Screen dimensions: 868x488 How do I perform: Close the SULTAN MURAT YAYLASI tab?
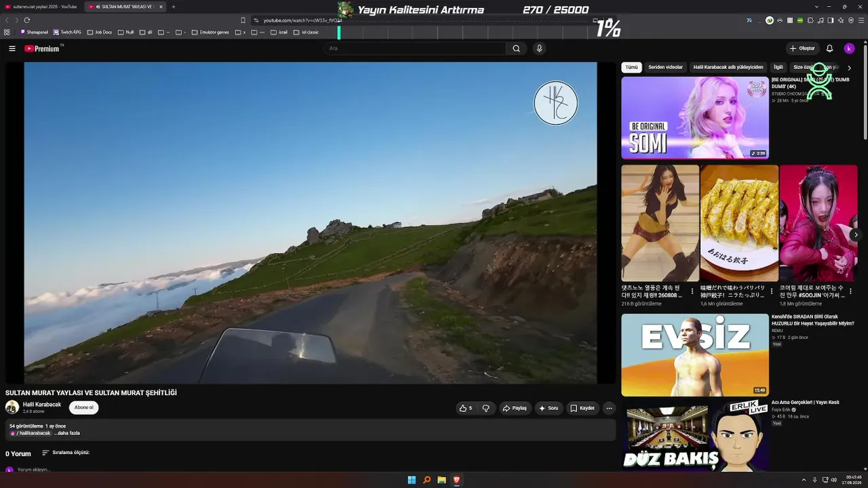click(x=161, y=7)
